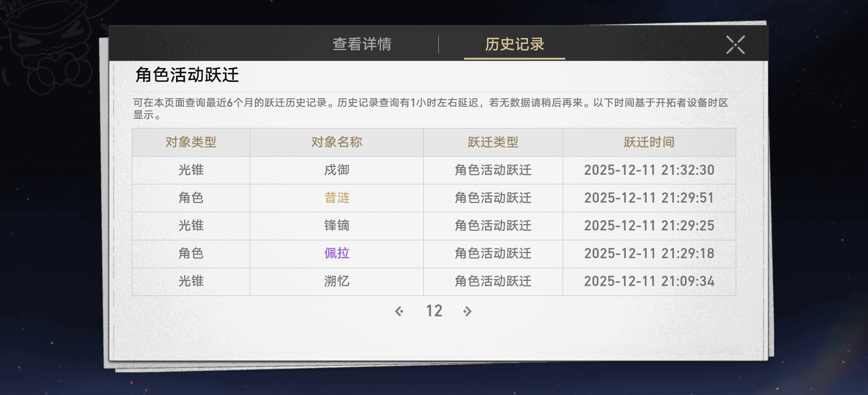Click the page number 12 indicator
This screenshot has width=868, height=395.
pos(434,311)
